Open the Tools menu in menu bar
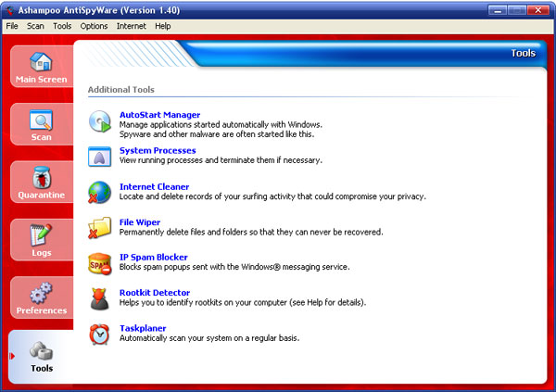 click(62, 26)
